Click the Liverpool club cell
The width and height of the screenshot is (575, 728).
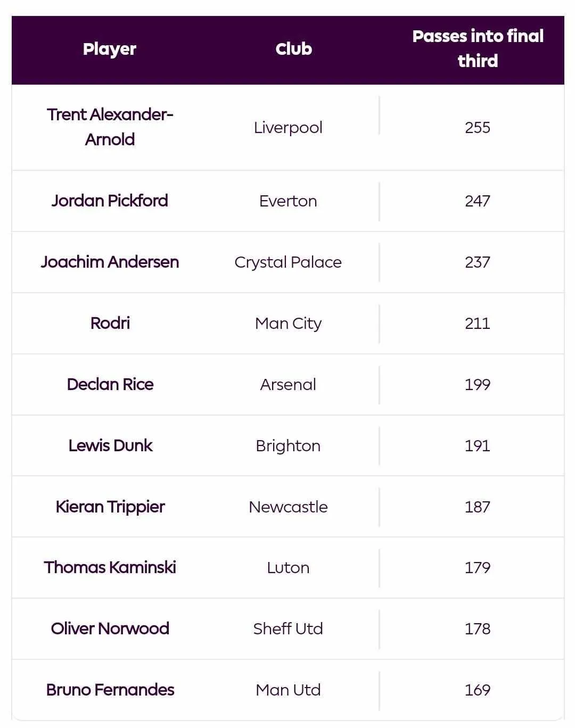[x=288, y=128]
